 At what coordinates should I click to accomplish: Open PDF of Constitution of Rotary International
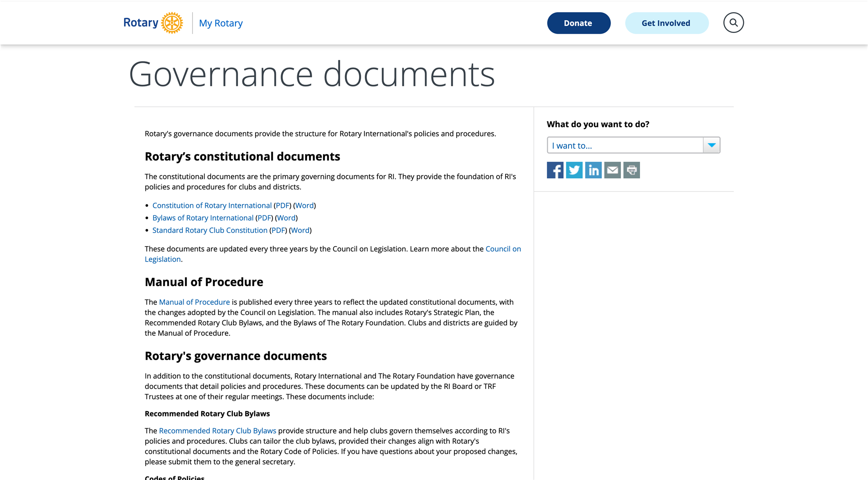point(283,205)
